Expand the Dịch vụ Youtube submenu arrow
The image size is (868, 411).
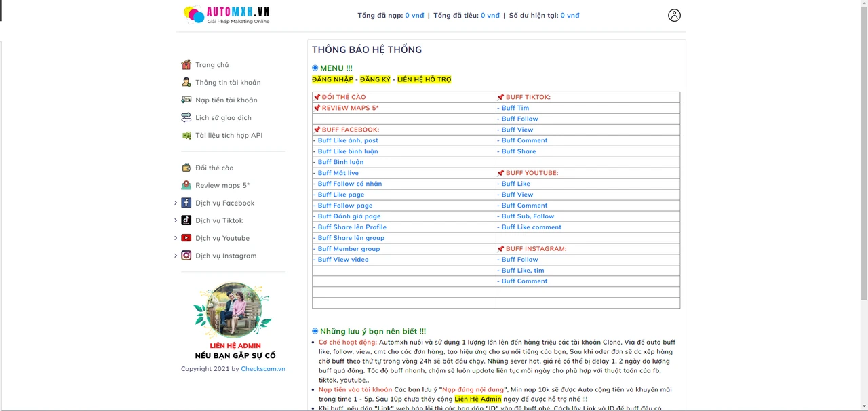tap(176, 238)
